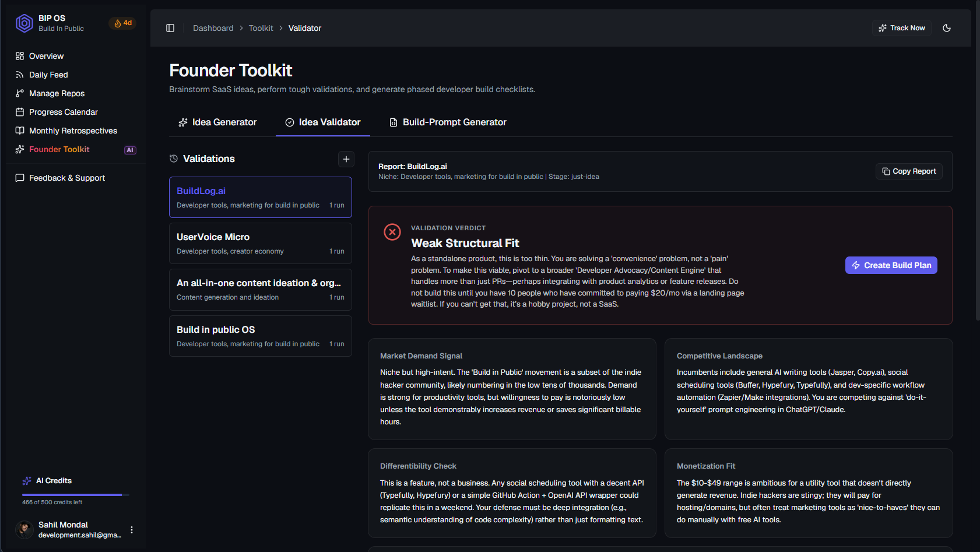Click the Monthly Retrospectives book icon
980x552 pixels.
tap(20, 131)
